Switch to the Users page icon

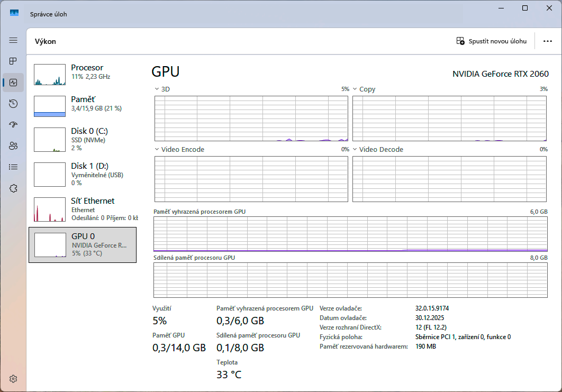pyautogui.click(x=13, y=146)
